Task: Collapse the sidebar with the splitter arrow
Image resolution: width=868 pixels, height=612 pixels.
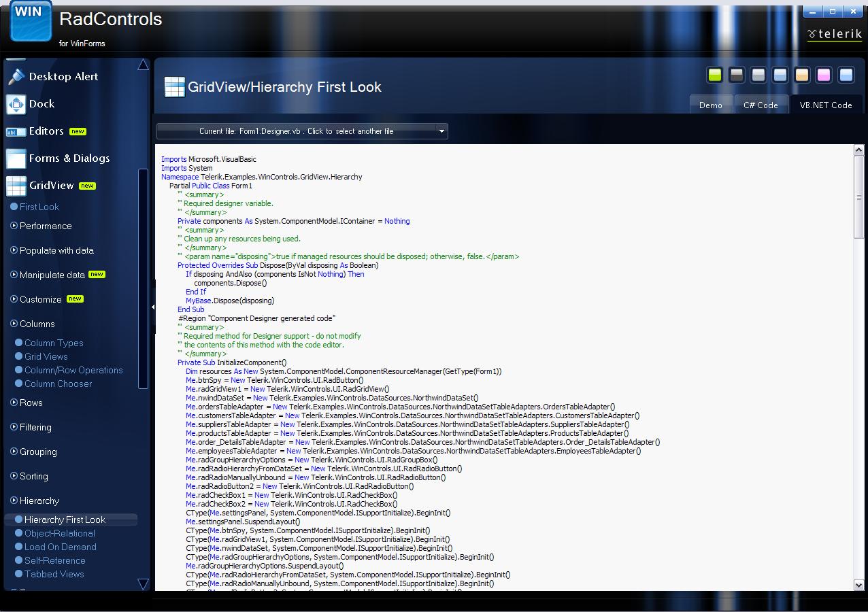Action: (152, 307)
